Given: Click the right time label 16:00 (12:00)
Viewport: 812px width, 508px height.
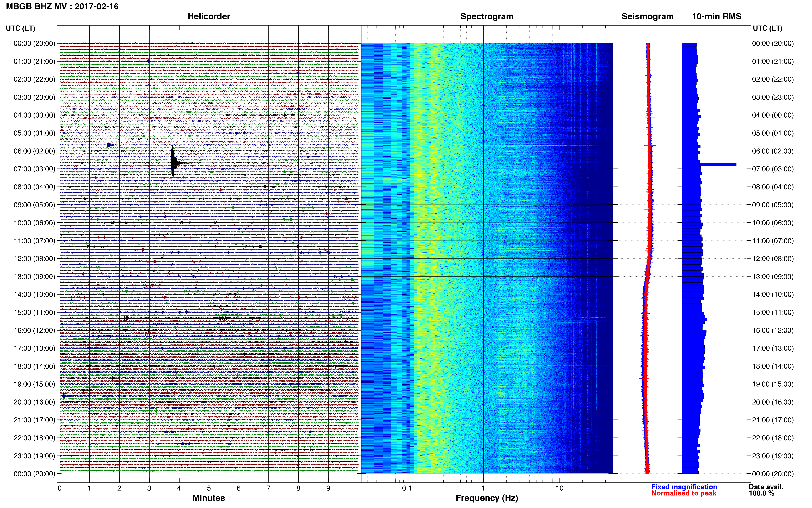Looking at the screenshot, I should point(773,330).
